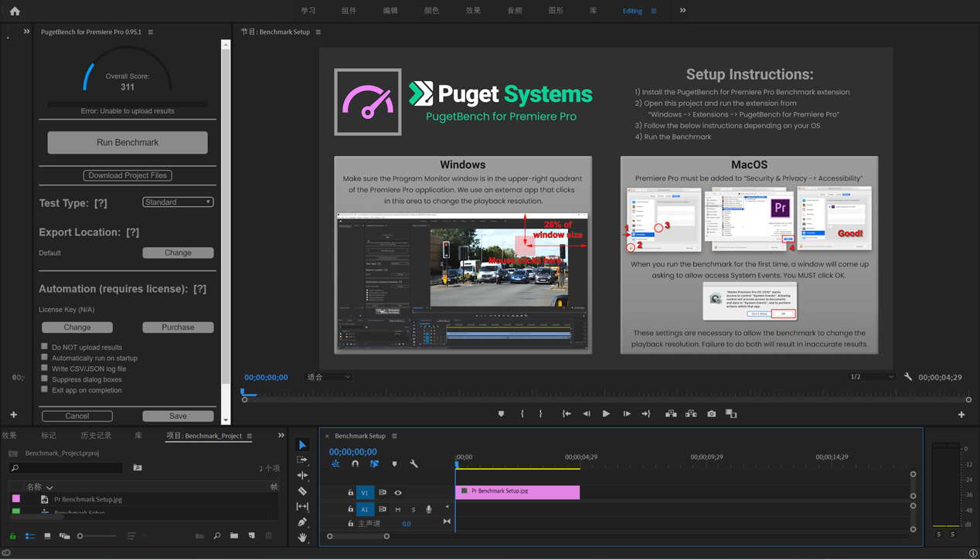Select the Pen tool
The image size is (980, 560).
(x=302, y=522)
